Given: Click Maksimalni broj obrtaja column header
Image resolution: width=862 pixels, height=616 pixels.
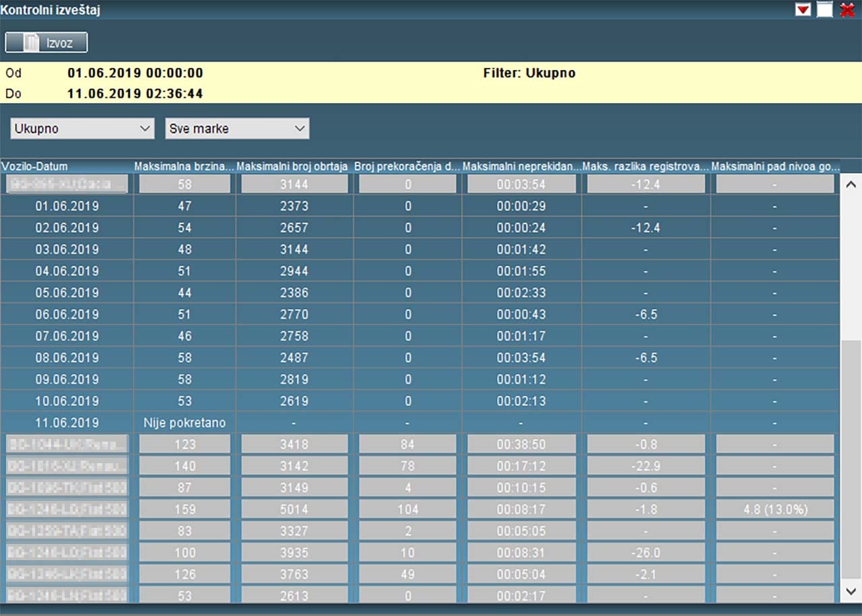Looking at the screenshot, I should (293, 166).
